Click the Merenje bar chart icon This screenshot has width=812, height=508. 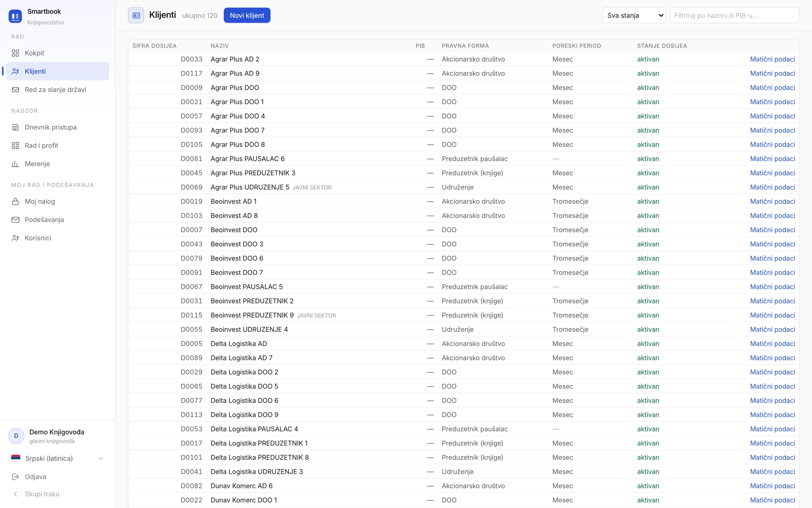coord(15,164)
